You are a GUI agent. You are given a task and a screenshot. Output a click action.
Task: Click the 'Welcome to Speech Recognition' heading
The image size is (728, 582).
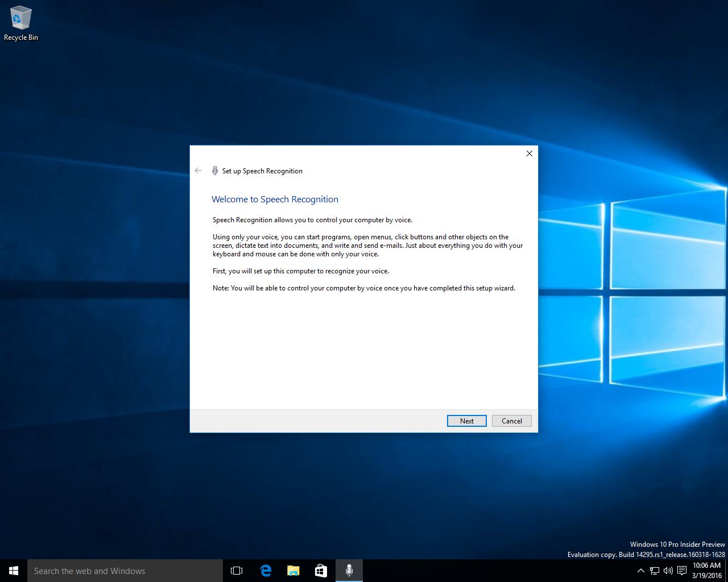pyautogui.click(x=275, y=199)
